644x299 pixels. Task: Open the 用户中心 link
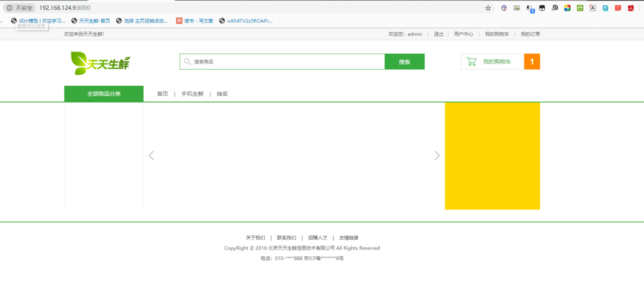click(463, 34)
